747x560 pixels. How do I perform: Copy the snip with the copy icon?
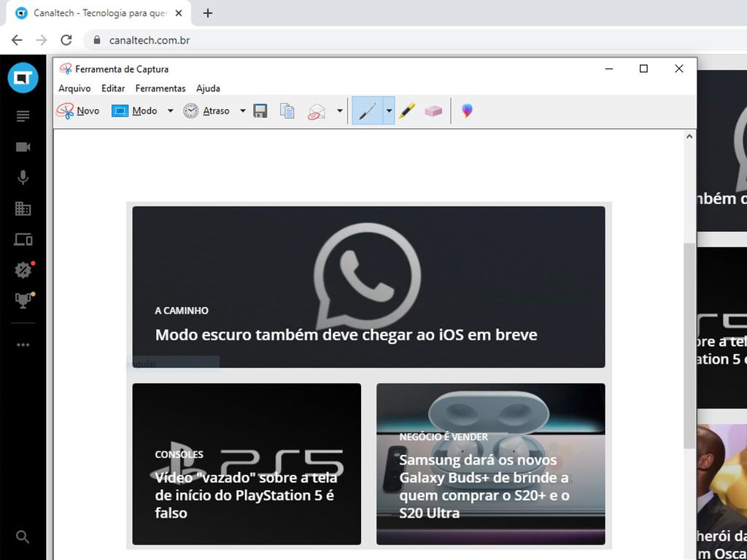pos(287,111)
